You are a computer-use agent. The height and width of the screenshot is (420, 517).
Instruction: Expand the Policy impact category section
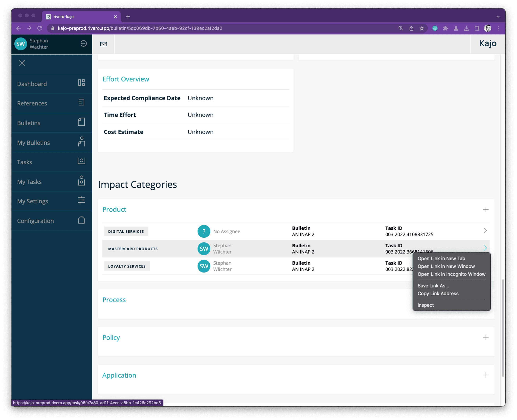coord(485,337)
